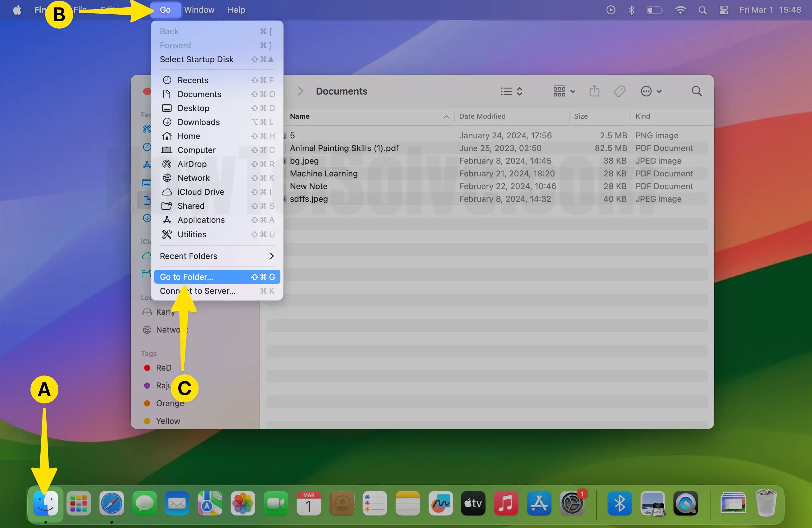
Task: Open Safari from the Dock
Action: (112, 504)
